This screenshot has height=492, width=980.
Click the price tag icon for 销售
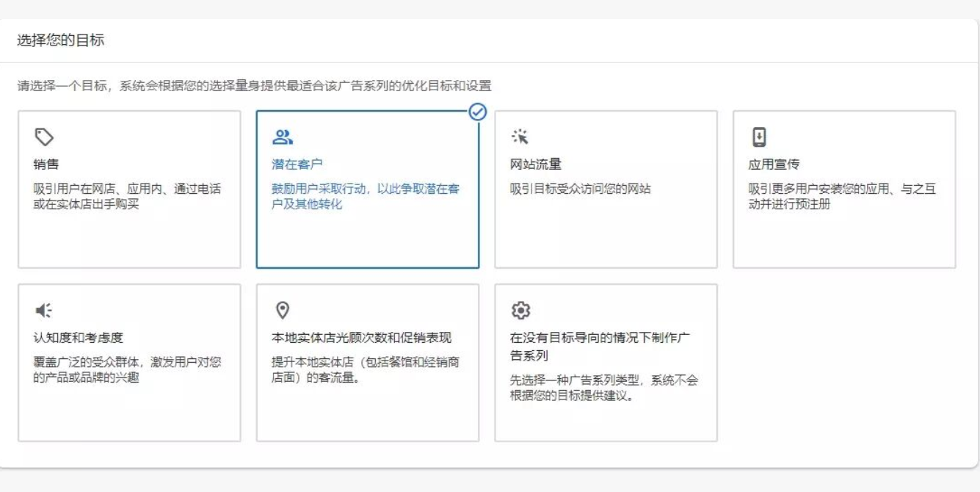[x=44, y=137]
